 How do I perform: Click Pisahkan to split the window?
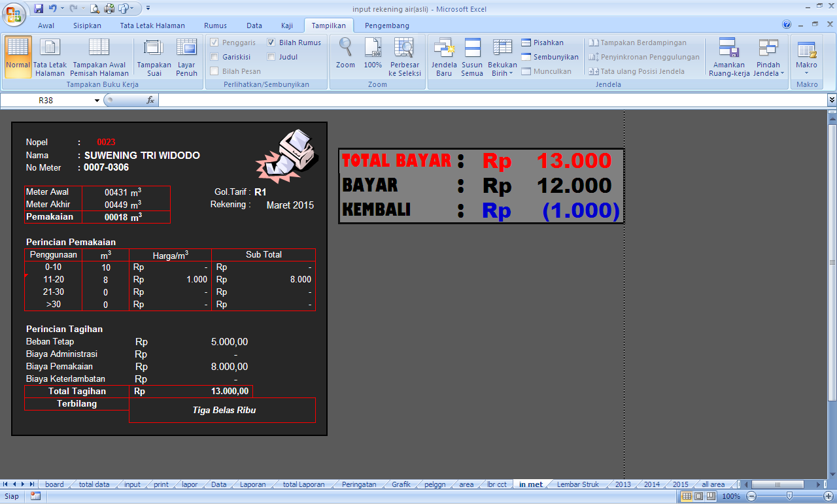[549, 42]
